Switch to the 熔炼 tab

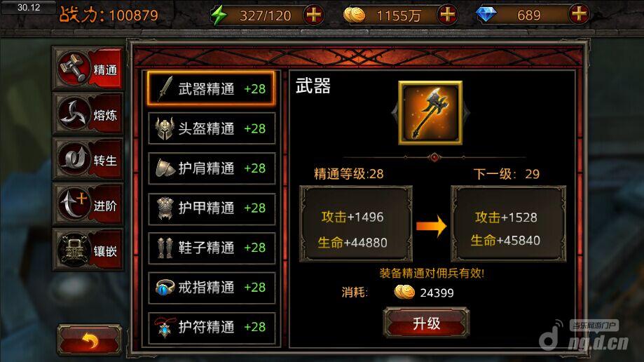pos(88,114)
